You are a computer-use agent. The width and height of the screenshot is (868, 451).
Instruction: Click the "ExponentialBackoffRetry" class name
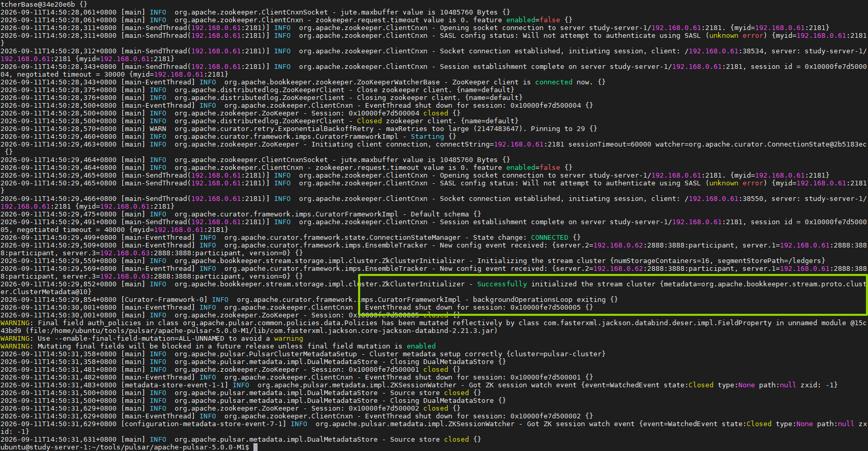tap(326, 129)
